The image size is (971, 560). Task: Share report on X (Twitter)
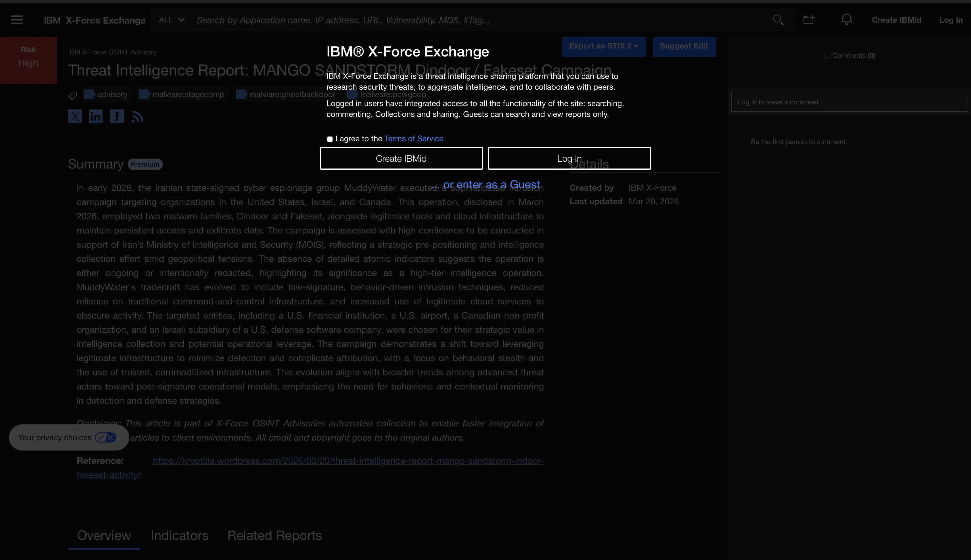(x=75, y=116)
